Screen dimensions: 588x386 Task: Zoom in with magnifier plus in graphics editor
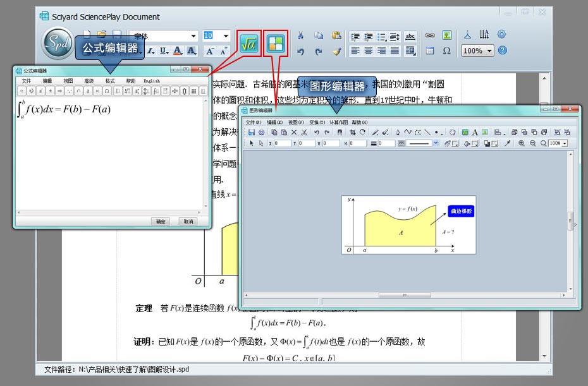[x=521, y=143]
